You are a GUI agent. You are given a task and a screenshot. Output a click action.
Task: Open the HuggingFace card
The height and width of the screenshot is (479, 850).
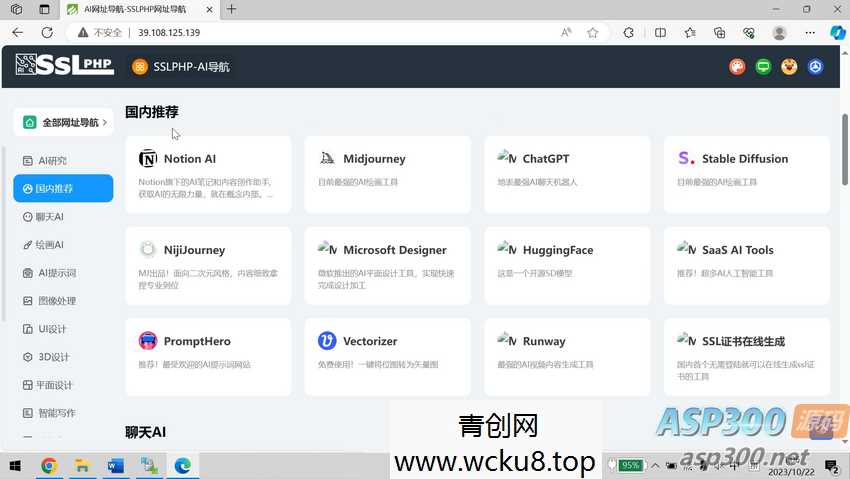[x=567, y=266]
